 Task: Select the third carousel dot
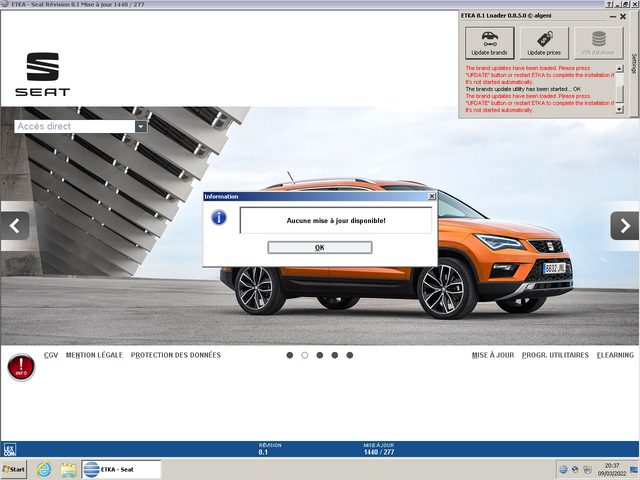click(320, 355)
